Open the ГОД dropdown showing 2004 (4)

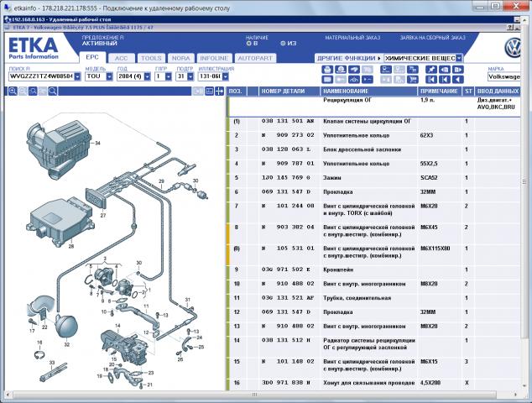click(x=147, y=76)
